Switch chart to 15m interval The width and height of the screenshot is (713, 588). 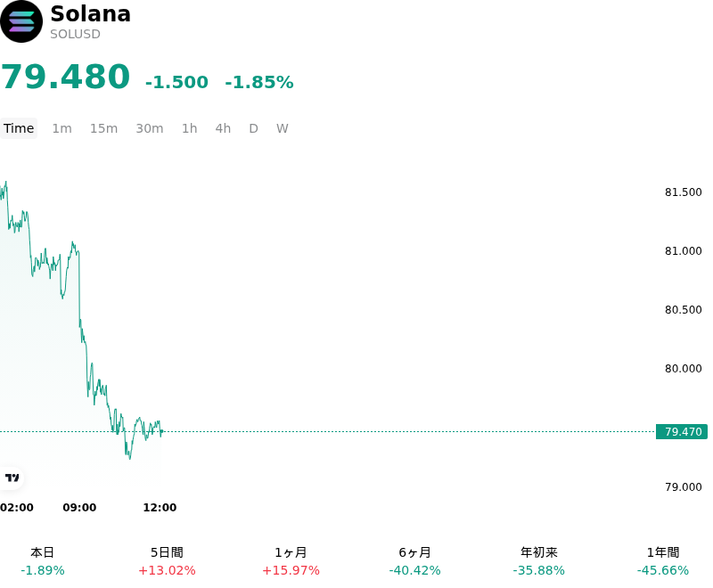click(x=103, y=128)
